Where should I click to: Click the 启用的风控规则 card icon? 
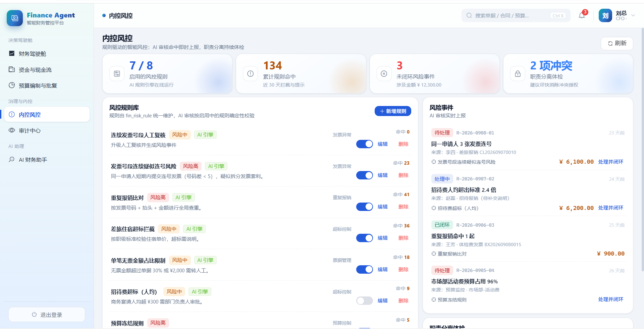pyautogui.click(x=117, y=73)
